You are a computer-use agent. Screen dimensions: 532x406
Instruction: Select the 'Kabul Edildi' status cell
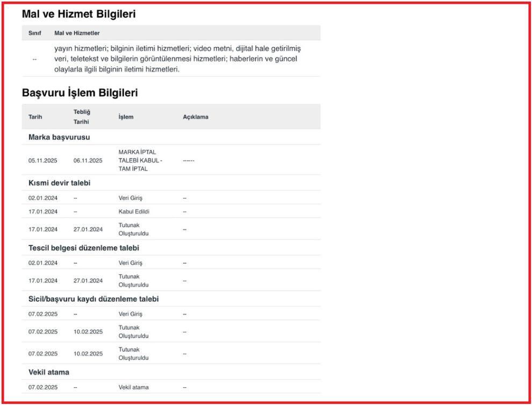click(134, 211)
